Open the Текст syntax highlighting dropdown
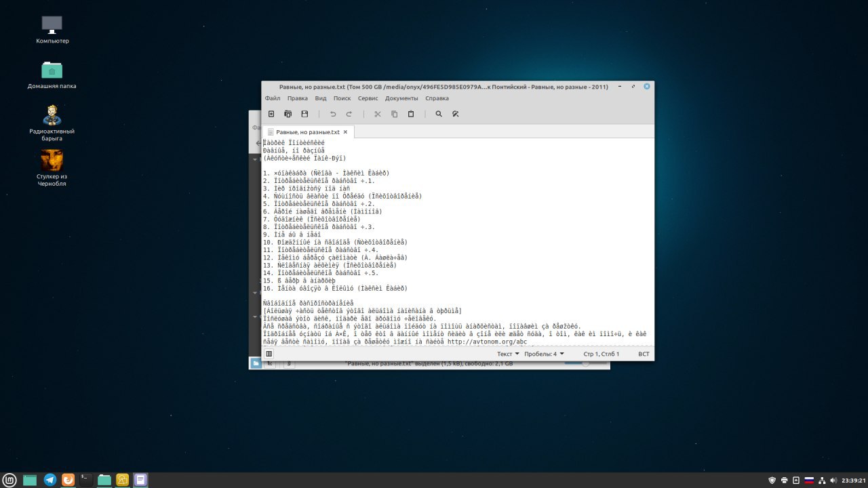 click(508, 354)
